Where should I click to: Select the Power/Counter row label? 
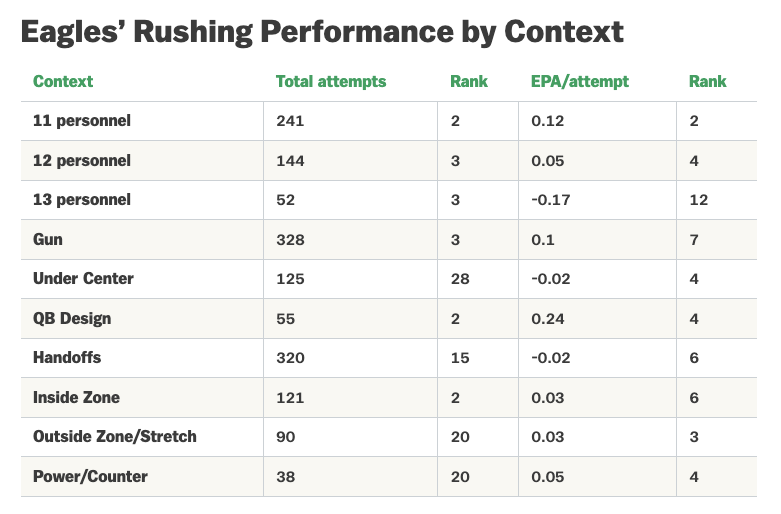coord(90,477)
